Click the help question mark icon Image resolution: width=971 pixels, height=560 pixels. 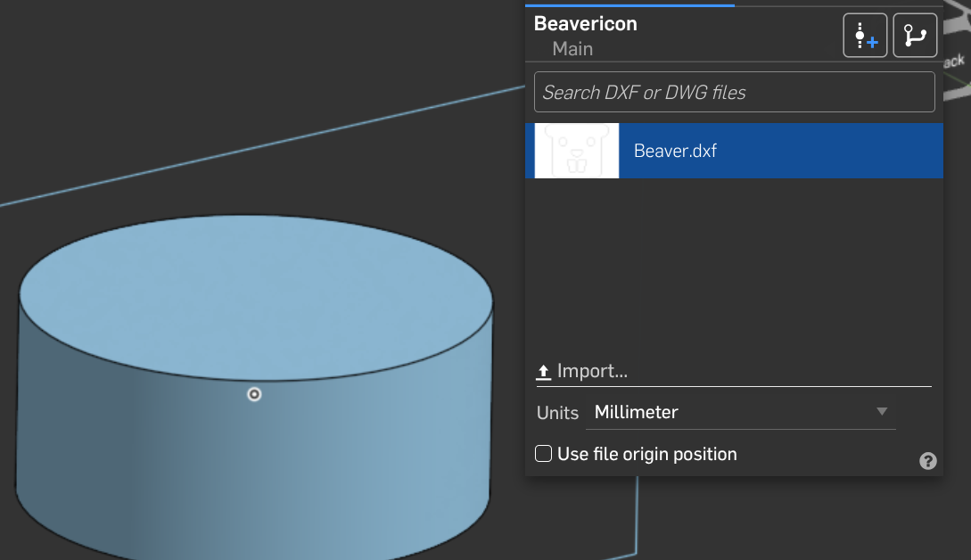click(928, 461)
